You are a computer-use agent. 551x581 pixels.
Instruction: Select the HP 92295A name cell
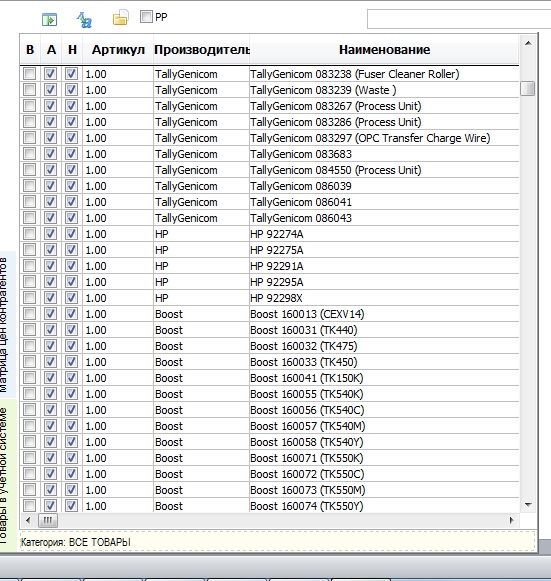click(x=384, y=282)
